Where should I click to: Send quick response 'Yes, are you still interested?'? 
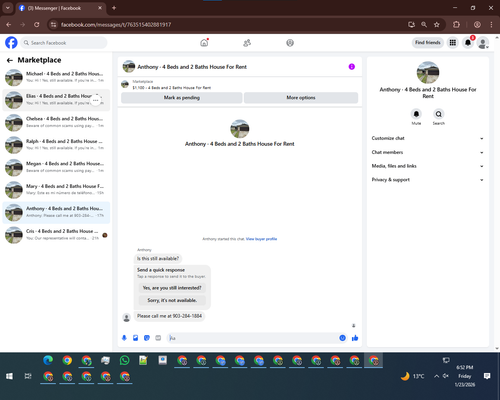pyautogui.click(x=172, y=288)
